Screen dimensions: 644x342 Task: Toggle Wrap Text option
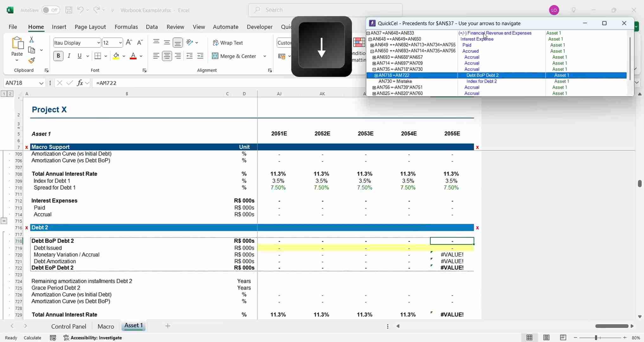[228, 43]
